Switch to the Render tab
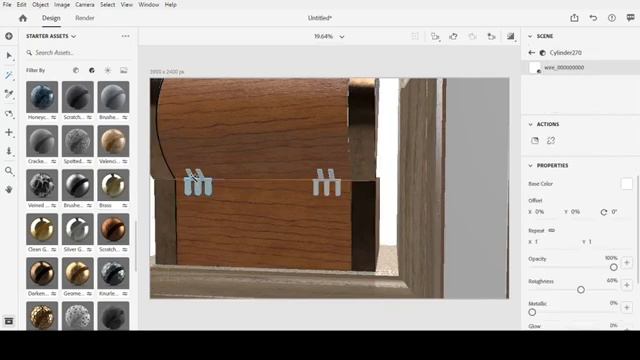This screenshot has width=640, height=360. (84, 18)
